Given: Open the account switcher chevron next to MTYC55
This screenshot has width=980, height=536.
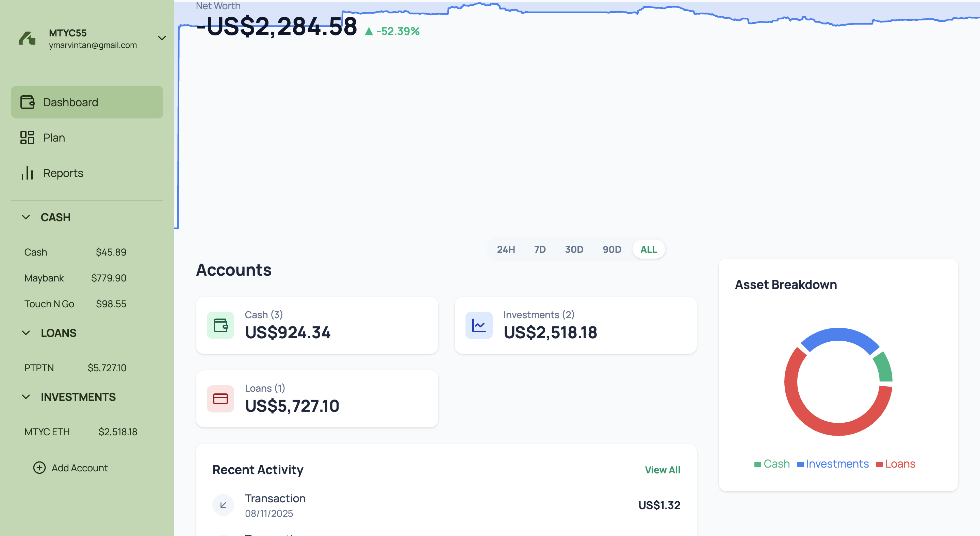Looking at the screenshot, I should (x=162, y=38).
